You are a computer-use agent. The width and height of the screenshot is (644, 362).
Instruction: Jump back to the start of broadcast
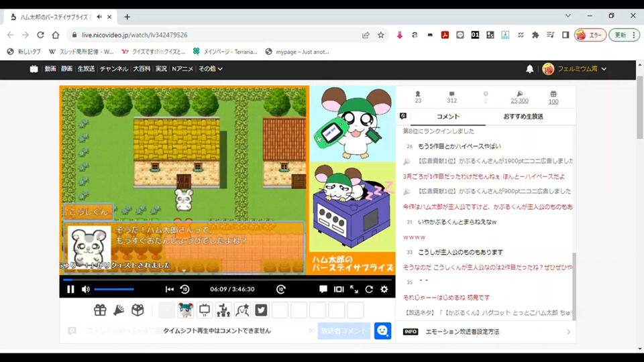pyautogui.click(x=169, y=290)
